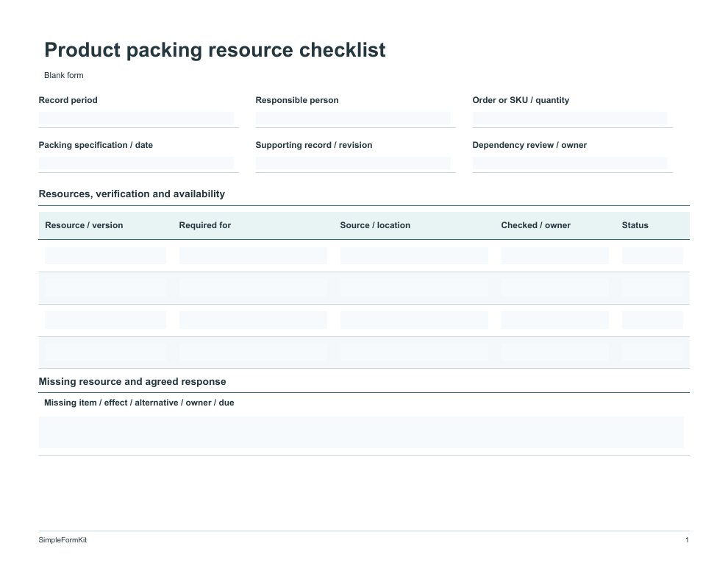728x563 pixels.
Task: Click the "Checked / owner" column header
Action: 536,225
